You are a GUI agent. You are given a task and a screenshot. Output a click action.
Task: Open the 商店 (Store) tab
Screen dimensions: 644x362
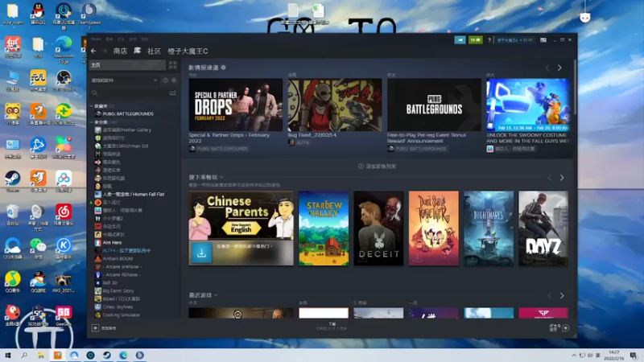point(120,51)
